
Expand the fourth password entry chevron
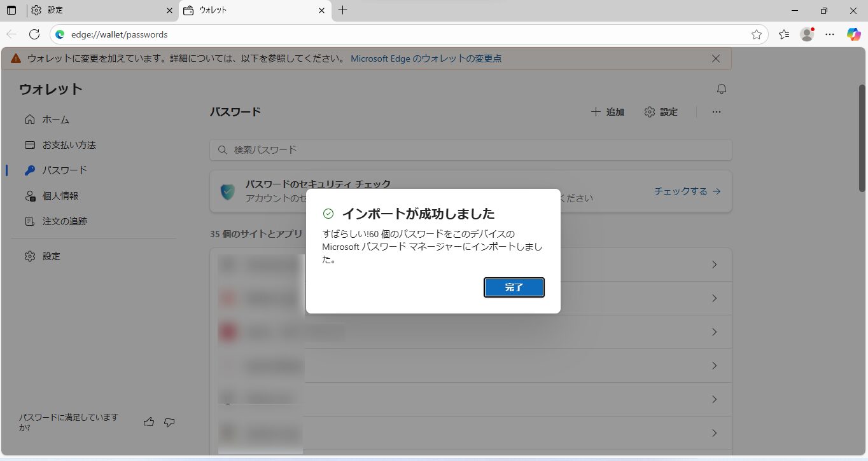tap(714, 366)
